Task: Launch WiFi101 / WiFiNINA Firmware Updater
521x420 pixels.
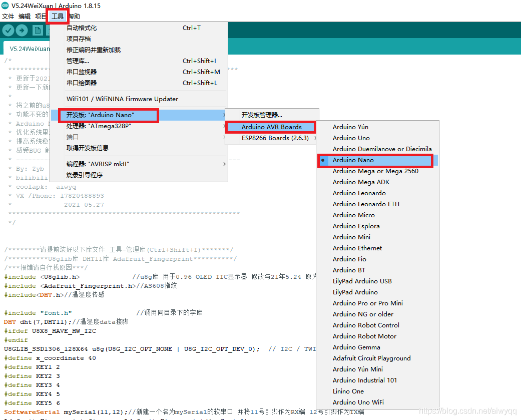Action: point(139,99)
